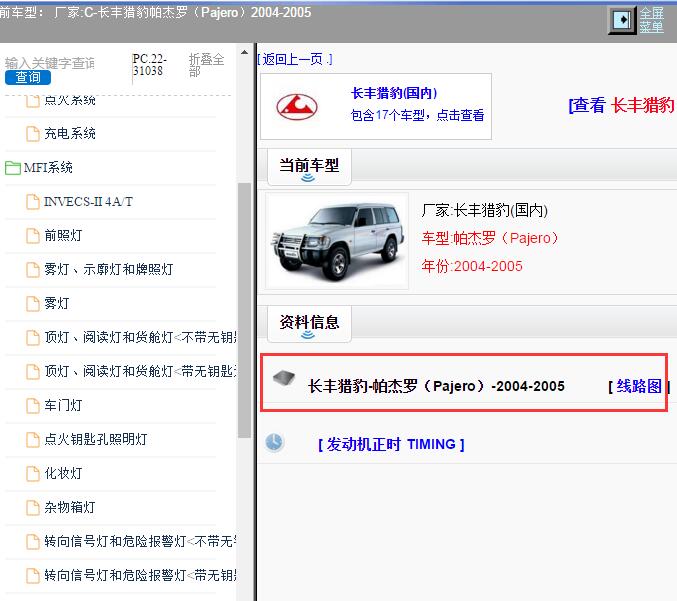Click 年份:2004-2005 text
This screenshot has width=677, height=601.
472,266
